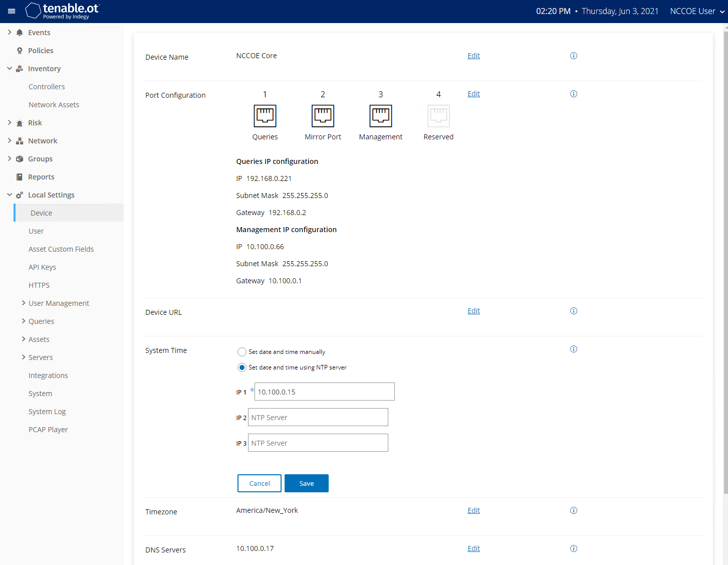
Task: Select port 3 Management icon
Action: [x=381, y=116]
